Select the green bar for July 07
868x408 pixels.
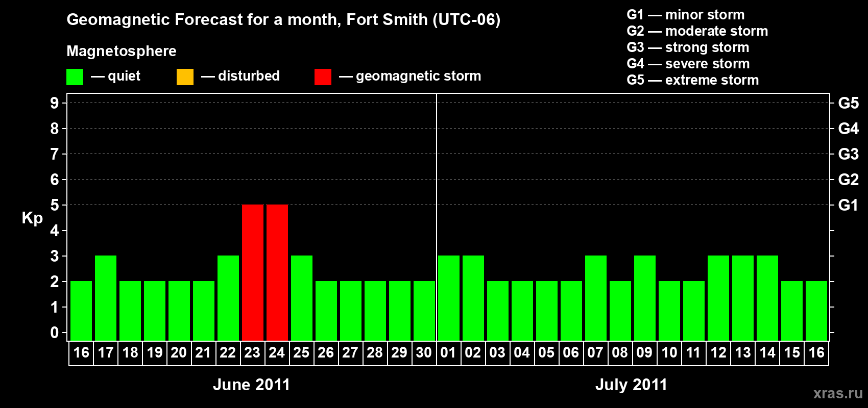[596, 298]
